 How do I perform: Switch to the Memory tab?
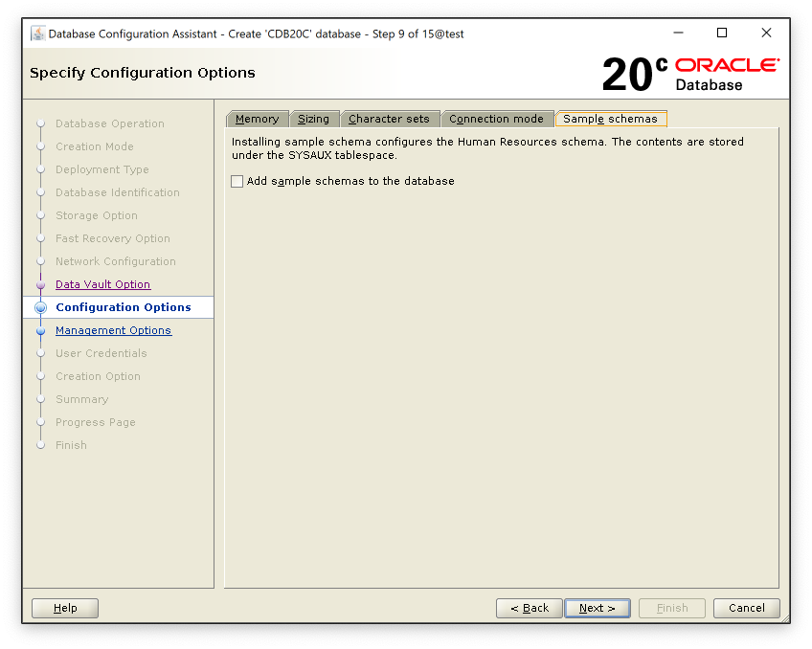coord(257,119)
